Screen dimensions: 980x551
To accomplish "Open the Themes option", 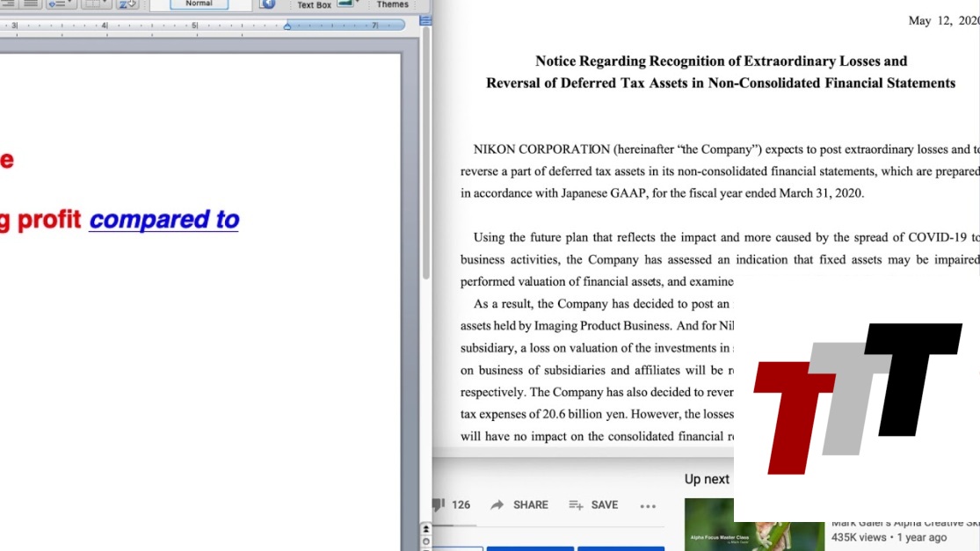I will [392, 5].
